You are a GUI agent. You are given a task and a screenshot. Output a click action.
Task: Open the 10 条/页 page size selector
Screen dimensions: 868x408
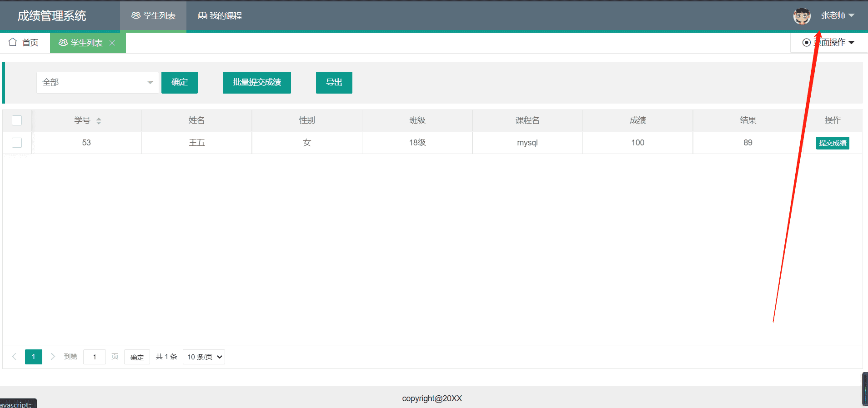pos(204,357)
